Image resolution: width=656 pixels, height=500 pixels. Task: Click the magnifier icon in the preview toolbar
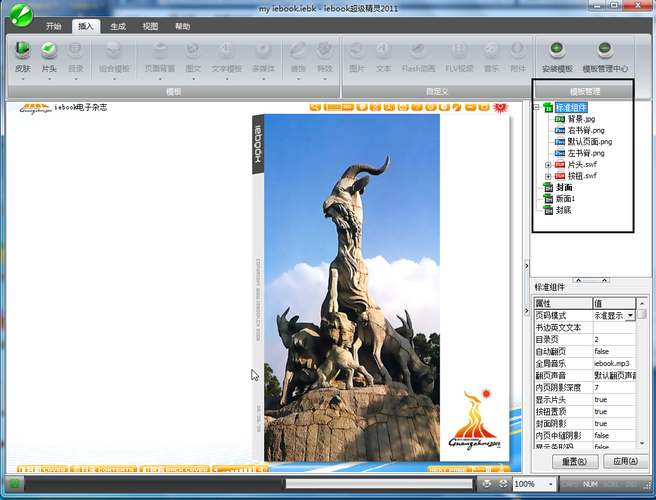314,106
